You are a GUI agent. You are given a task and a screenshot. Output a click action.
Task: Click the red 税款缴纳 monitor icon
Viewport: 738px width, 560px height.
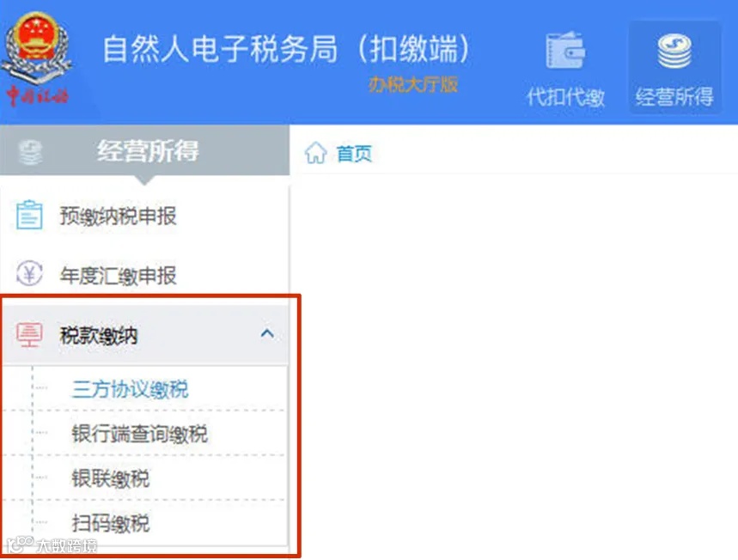[29, 335]
